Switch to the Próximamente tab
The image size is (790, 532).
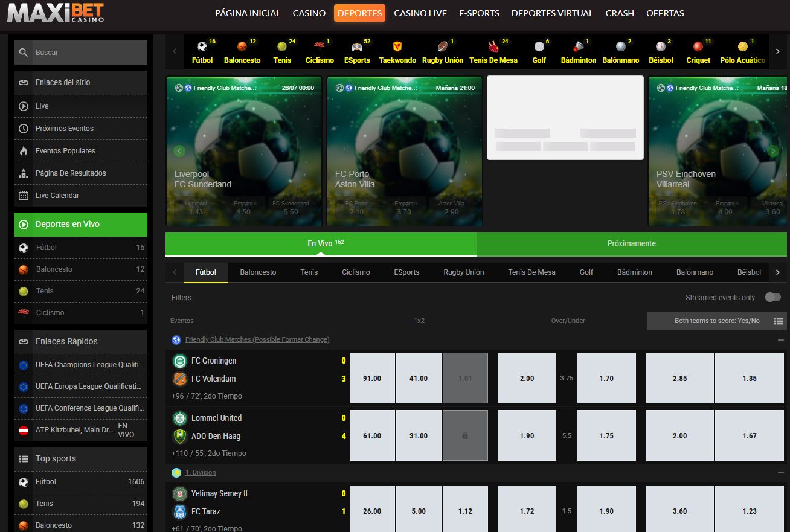632,244
